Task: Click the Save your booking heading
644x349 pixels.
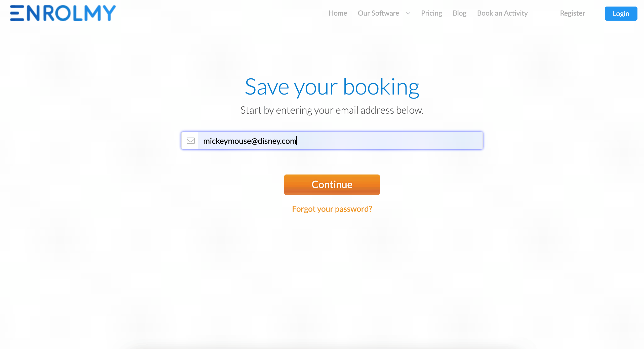Action: [332, 87]
